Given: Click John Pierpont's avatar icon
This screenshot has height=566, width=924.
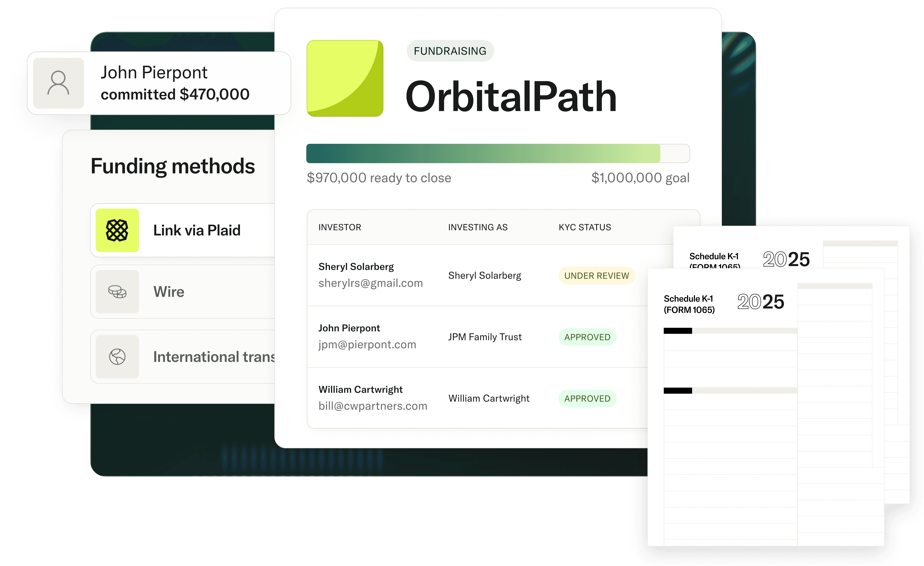Looking at the screenshot, I should coord(59,83).
